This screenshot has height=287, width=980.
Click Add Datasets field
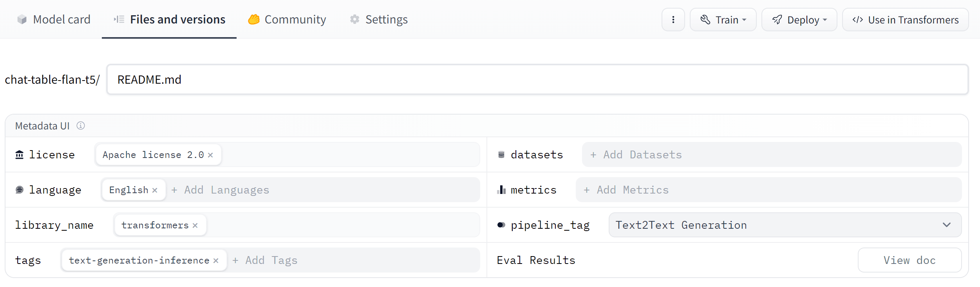[772, 154]
